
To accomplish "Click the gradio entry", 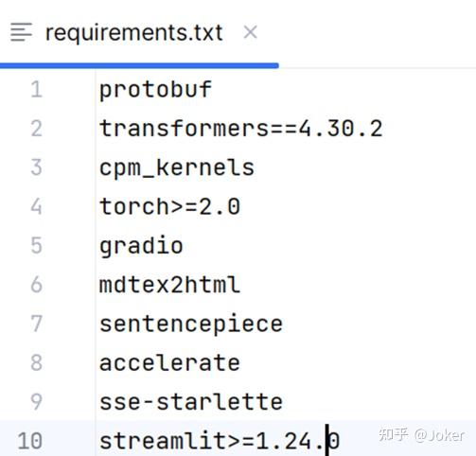I will click(141, 246).
